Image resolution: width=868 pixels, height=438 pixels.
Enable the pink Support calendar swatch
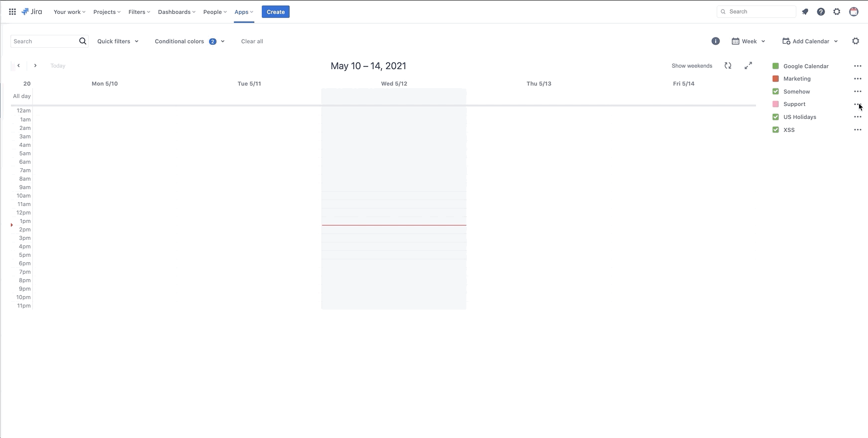[x=775, y=104]
